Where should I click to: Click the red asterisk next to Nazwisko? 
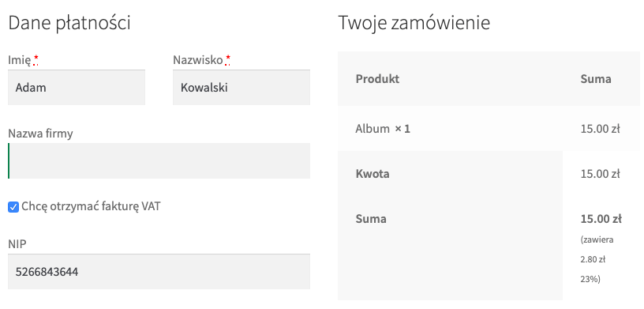228,59
